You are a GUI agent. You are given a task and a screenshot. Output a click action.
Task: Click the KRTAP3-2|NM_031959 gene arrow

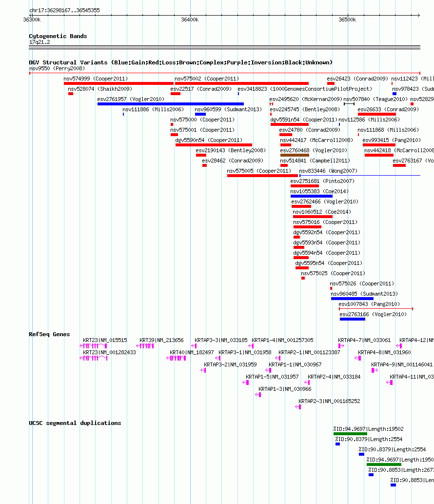[203, 371]
